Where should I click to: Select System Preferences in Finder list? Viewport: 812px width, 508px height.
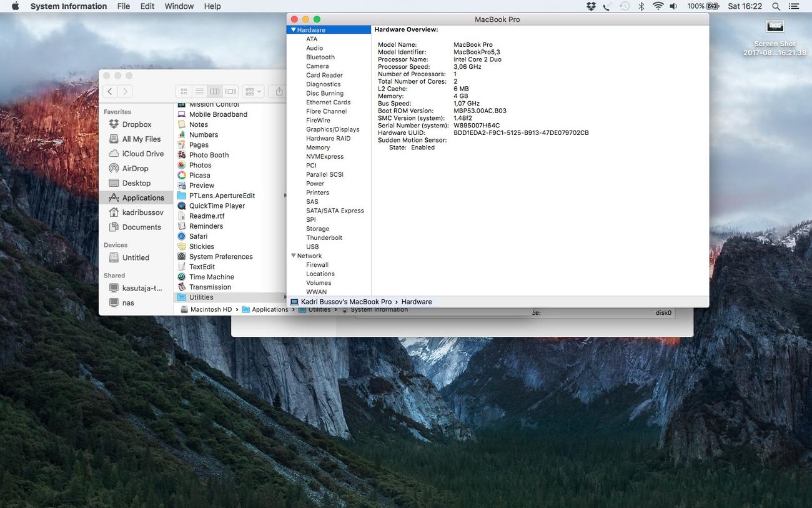[220, 256]
